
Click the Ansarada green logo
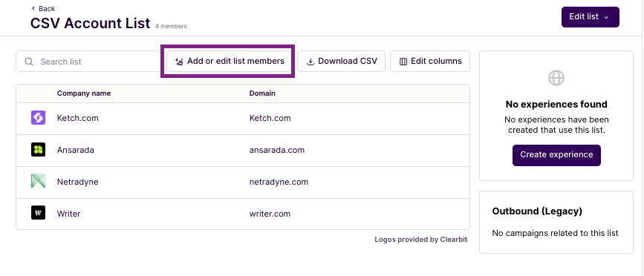(38, 150)
